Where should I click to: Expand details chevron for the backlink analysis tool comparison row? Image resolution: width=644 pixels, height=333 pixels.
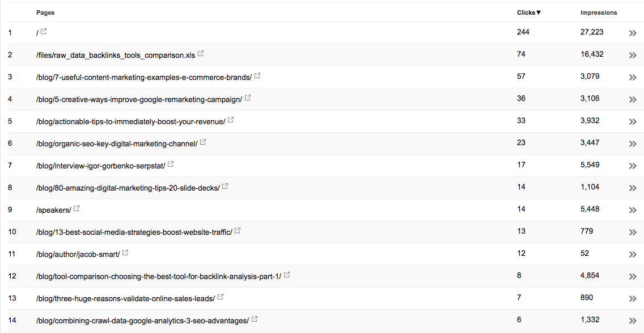tap(633, 276)
